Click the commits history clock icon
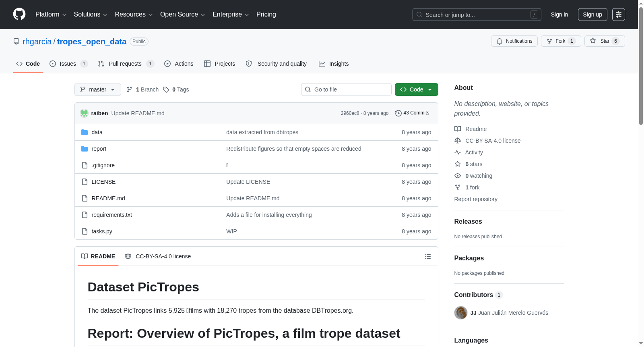 tap(398, 113)
